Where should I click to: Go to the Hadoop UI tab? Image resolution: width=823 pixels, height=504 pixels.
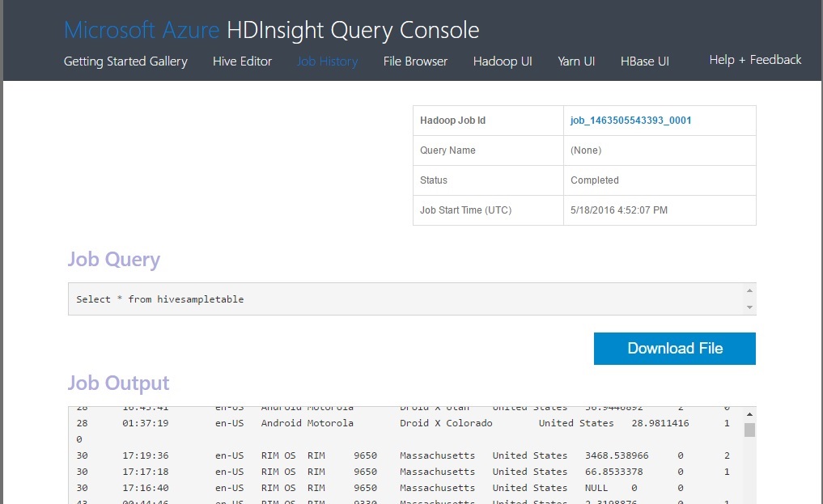(x=502, y=61)
